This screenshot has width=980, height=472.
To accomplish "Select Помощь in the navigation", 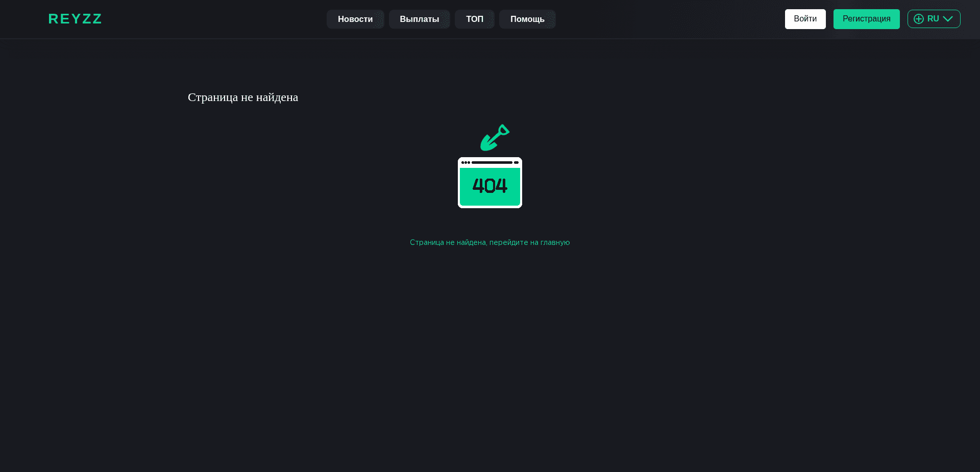I will click(527, 19).
